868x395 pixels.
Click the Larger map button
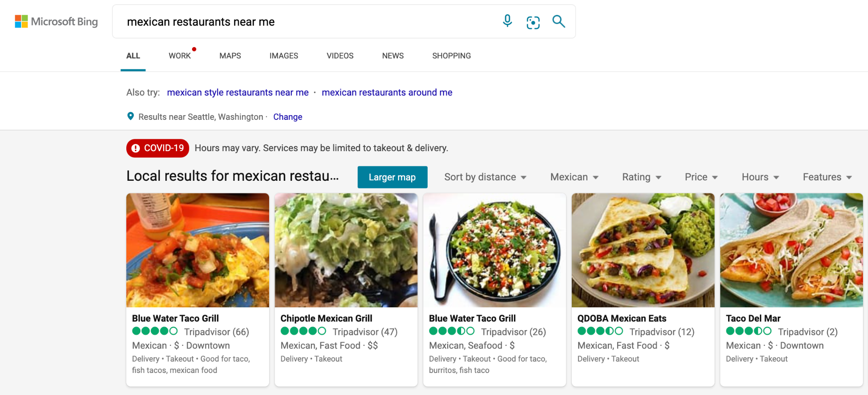pyautogui.click(x=392, y=177)
